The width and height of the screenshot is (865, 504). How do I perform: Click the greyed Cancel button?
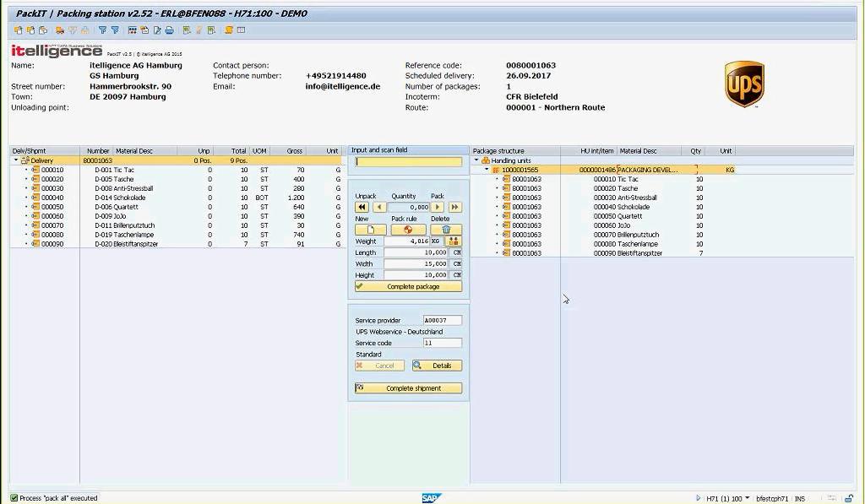point(379,366)
